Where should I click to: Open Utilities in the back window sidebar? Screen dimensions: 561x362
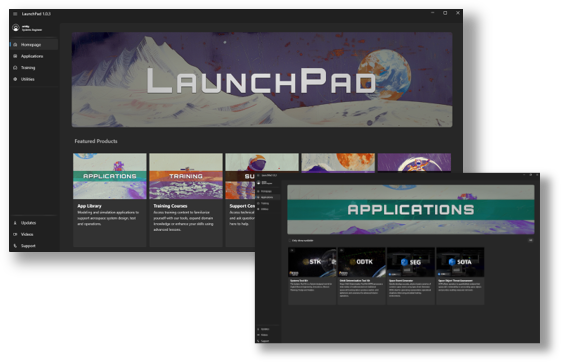point(34,79)
